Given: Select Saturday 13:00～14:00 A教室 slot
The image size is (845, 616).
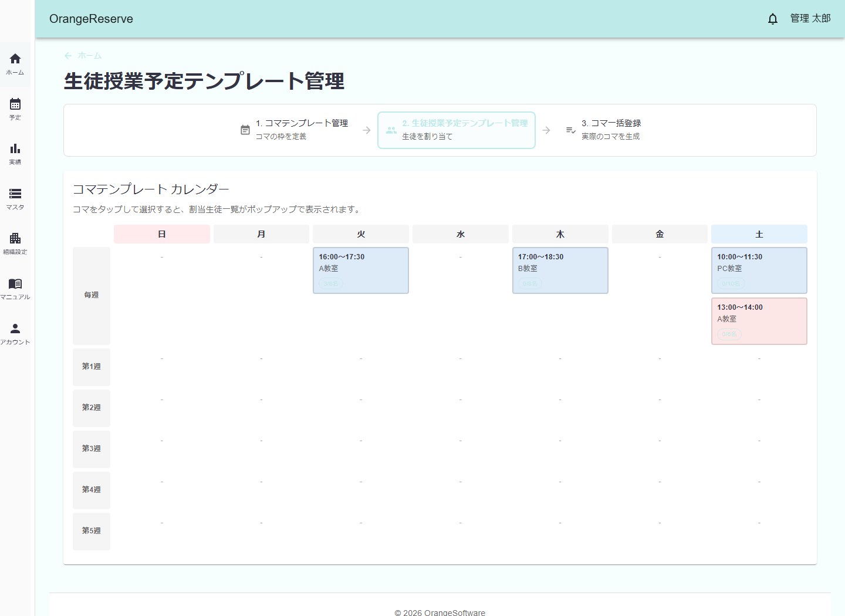Looking at the screenshot, I should click(759, 321).
